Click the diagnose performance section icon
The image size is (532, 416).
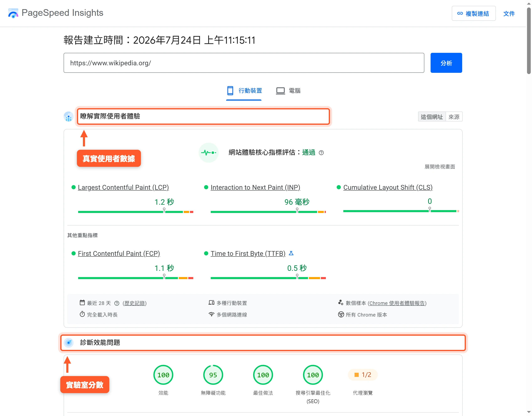68,343
